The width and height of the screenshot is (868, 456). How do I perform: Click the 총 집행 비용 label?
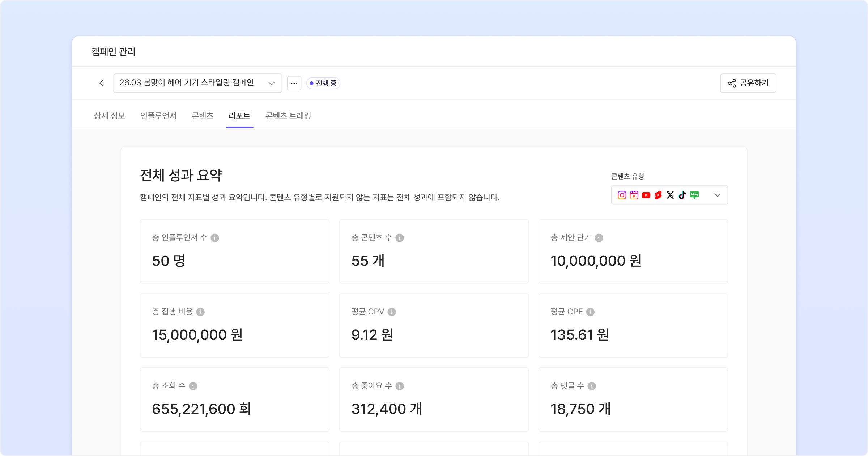[173, 312]
